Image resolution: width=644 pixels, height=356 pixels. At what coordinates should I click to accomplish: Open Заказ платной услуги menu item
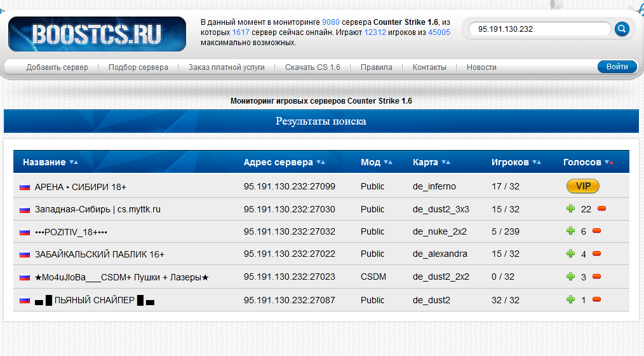pos(226,67)
